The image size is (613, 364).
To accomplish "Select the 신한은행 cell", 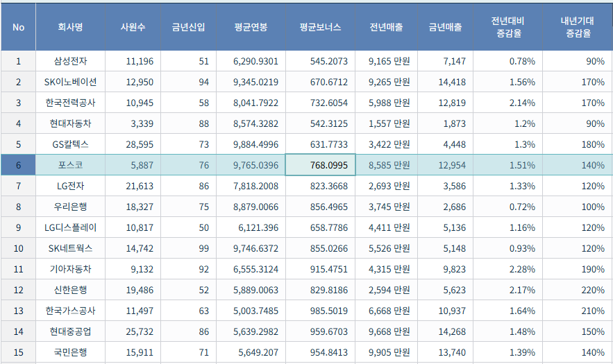I will click(70, 290).
